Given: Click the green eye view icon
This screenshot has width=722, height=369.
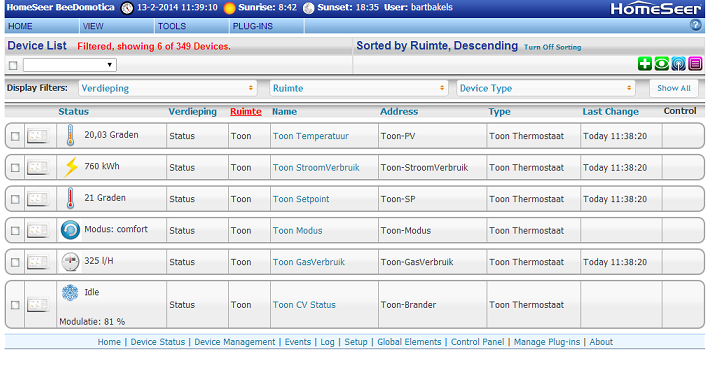Looking at the screenshot, I should pyautogui.click(x=662, y=64).
